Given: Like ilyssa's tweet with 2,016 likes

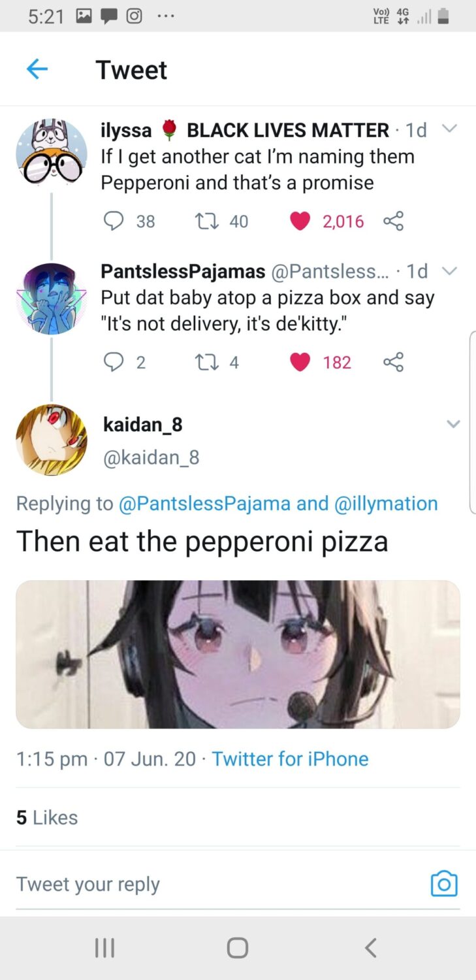Looking at the screenshot, I should 300,221.
